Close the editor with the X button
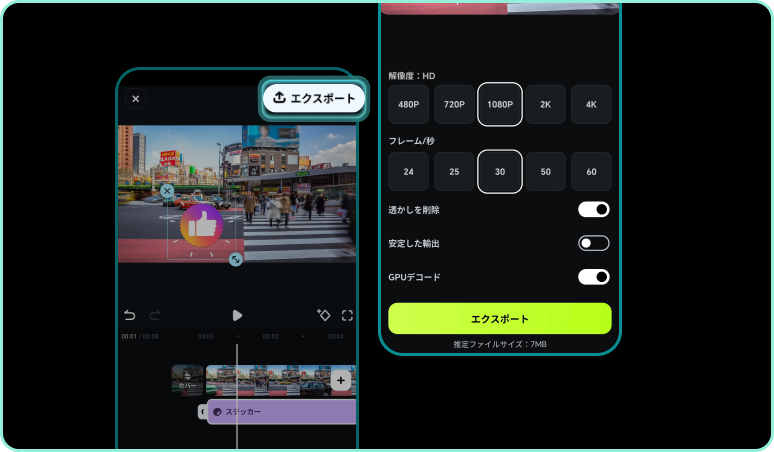774x452 pixels. 136,99
